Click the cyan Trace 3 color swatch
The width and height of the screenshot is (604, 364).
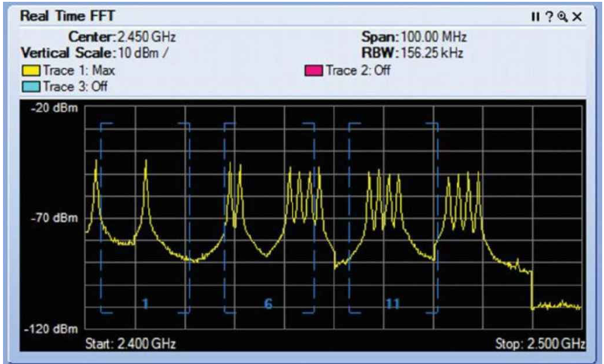coord(31,86)
